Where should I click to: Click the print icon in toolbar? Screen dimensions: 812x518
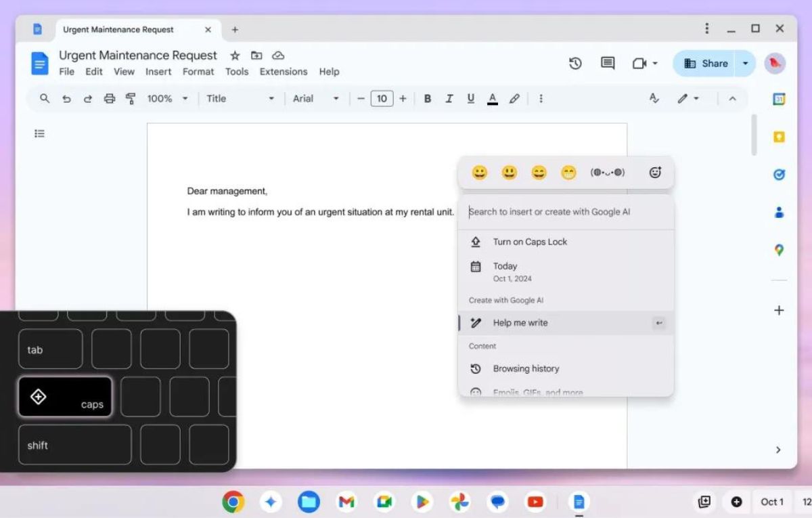tap(109, 98)
